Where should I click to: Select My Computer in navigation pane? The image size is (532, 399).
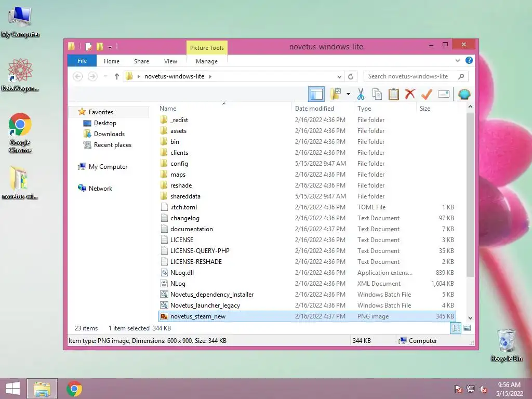click(x=108, y=167)
